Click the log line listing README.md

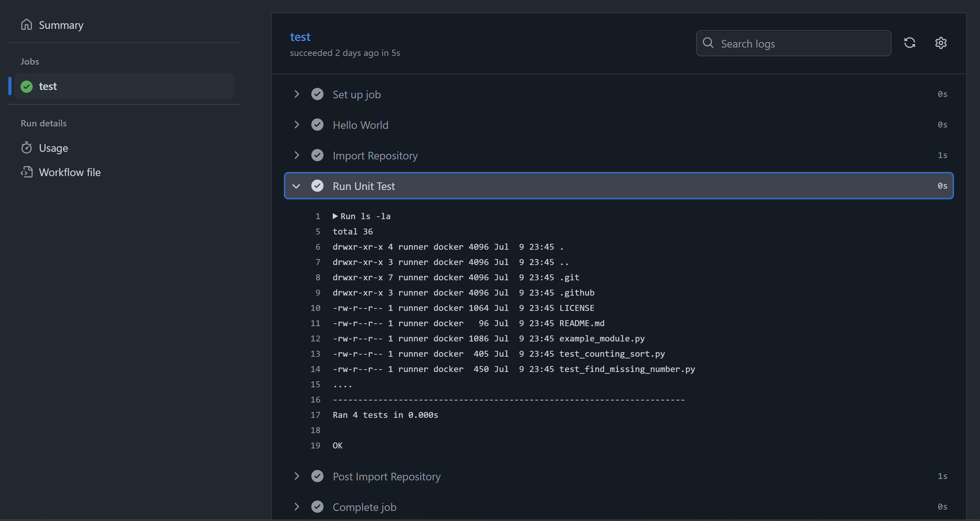click(x=468, y=323)
